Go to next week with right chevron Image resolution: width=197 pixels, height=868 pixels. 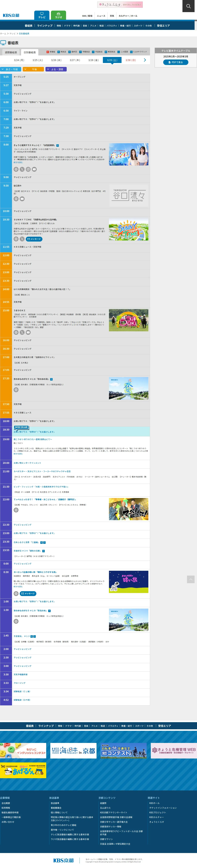[145, 60]
